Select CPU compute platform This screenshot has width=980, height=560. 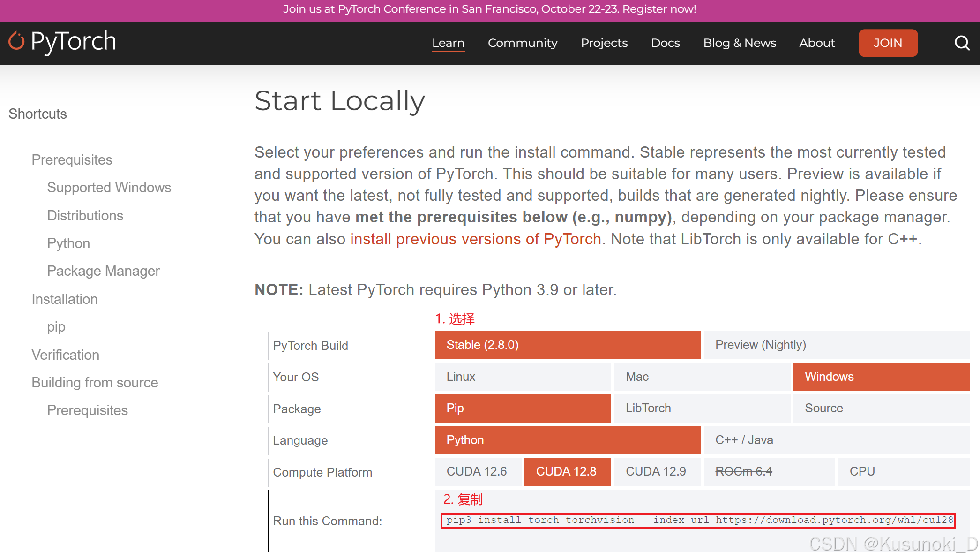pyautogui.click(x=904, y=471)
